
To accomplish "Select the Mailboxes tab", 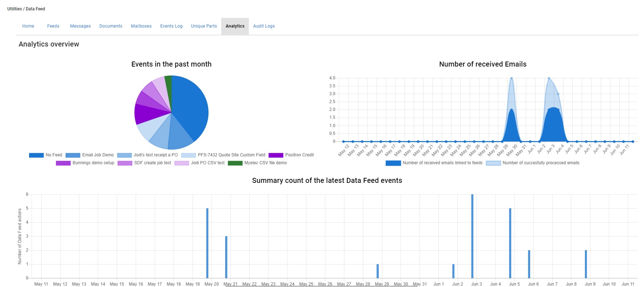I will pyautogui.click(x=141, y=26).
